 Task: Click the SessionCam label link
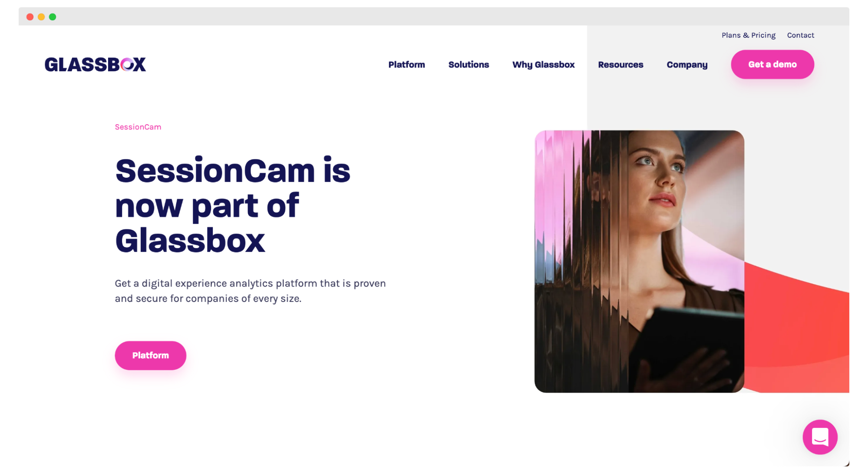(x=138, y=127)
